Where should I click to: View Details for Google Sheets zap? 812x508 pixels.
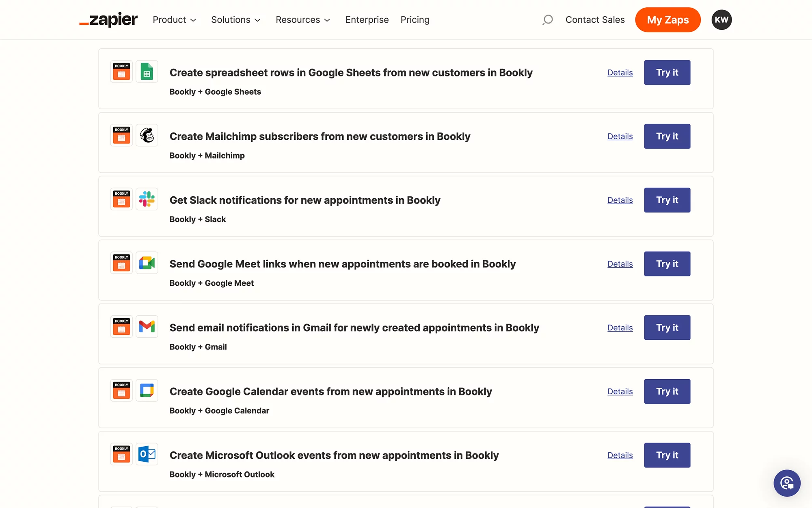click(620, 72)
